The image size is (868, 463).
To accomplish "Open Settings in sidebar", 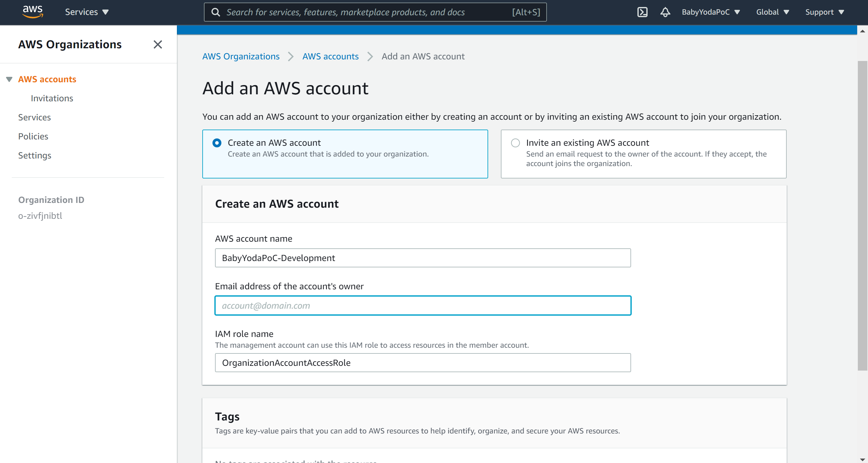I will click(x=35, y=155).
